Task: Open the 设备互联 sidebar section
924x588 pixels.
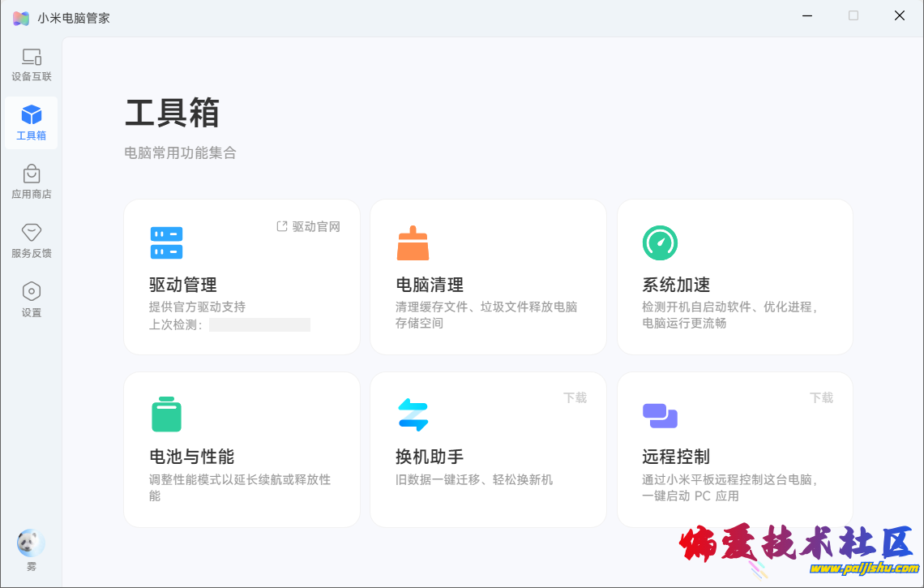Action: [x=31, y=64]
